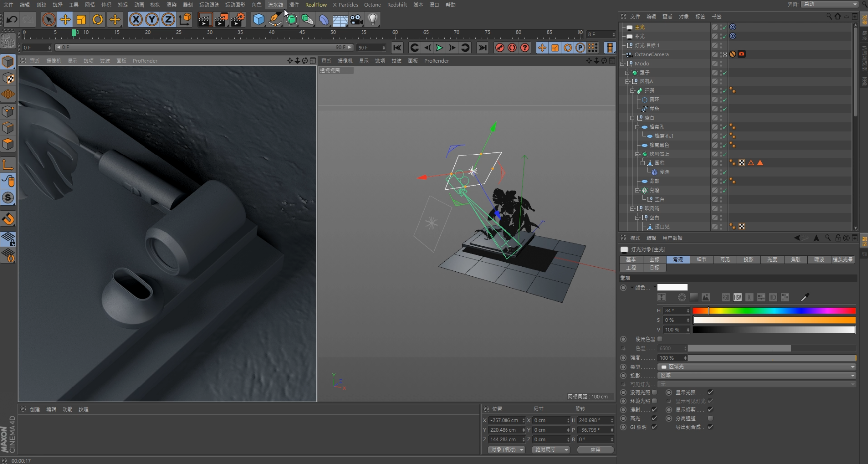The image size is (868, 464).
Task: Switch to the 细节 attribute tab
Action: coord(701,259)
